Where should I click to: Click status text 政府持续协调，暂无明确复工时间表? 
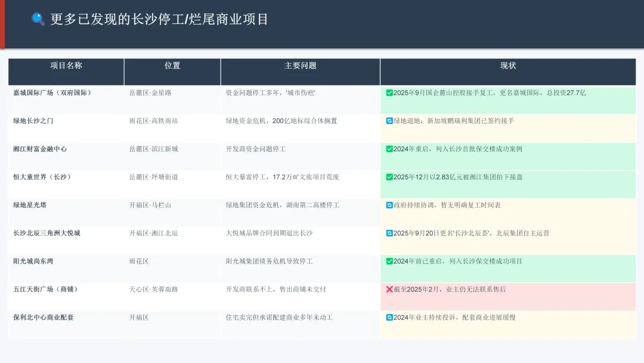click(x=447, y=205)
